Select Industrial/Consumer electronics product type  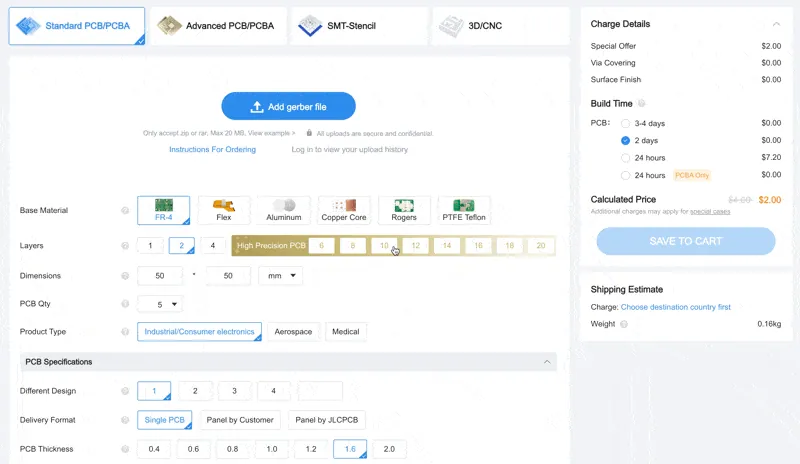pos(199,332)
